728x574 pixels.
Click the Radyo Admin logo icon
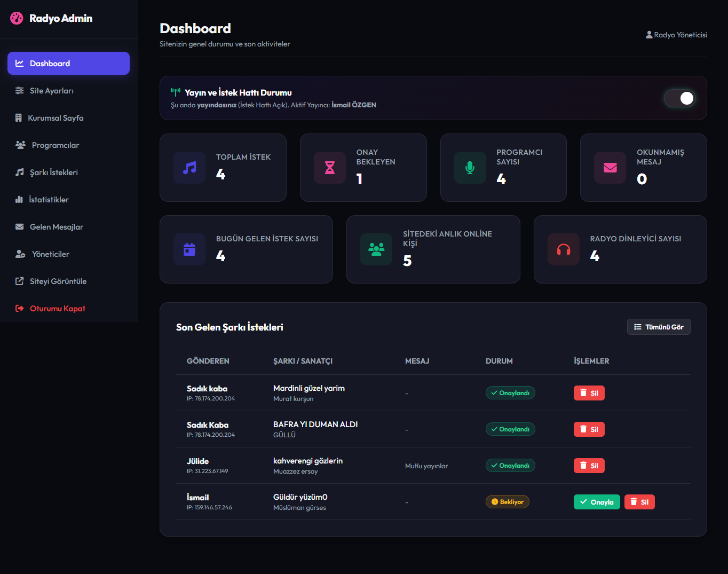(x=17, y=18)
